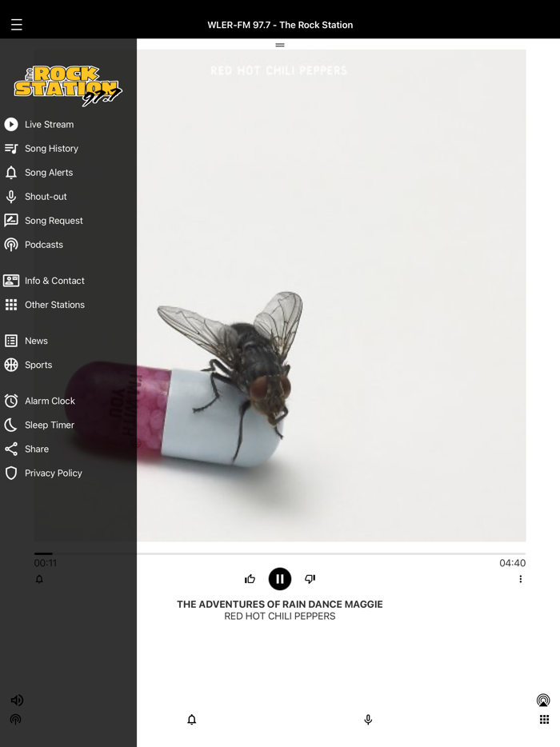
Task: Click the microphone icon in bottom bar
Action: pyautogui.click(x=368, y=719)
